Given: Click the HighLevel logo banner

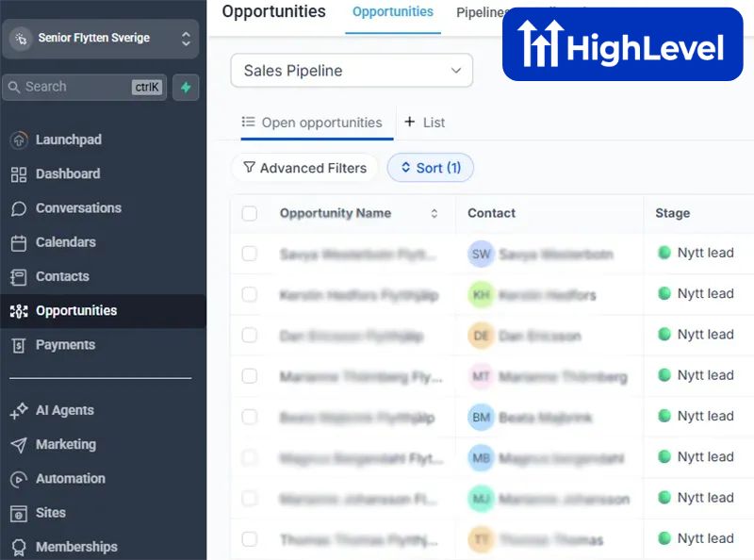Looking at the screenshot, I should click(622, 44).
